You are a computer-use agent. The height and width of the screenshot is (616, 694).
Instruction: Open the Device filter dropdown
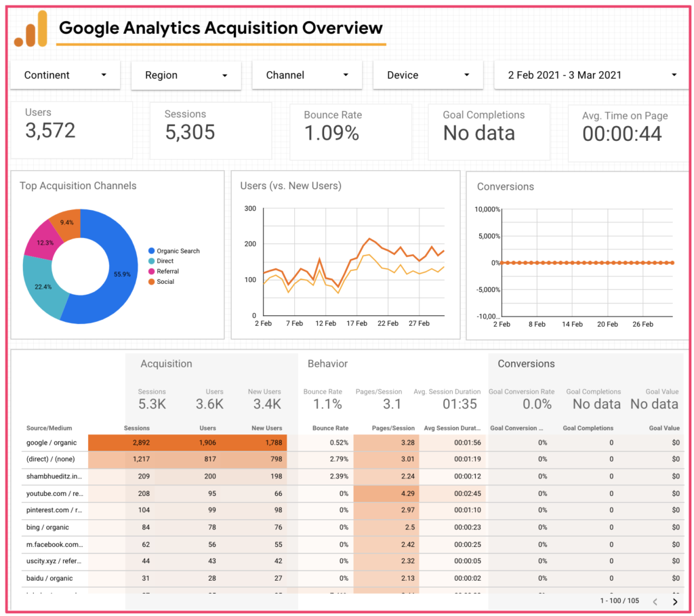click(x=428, y=75)
